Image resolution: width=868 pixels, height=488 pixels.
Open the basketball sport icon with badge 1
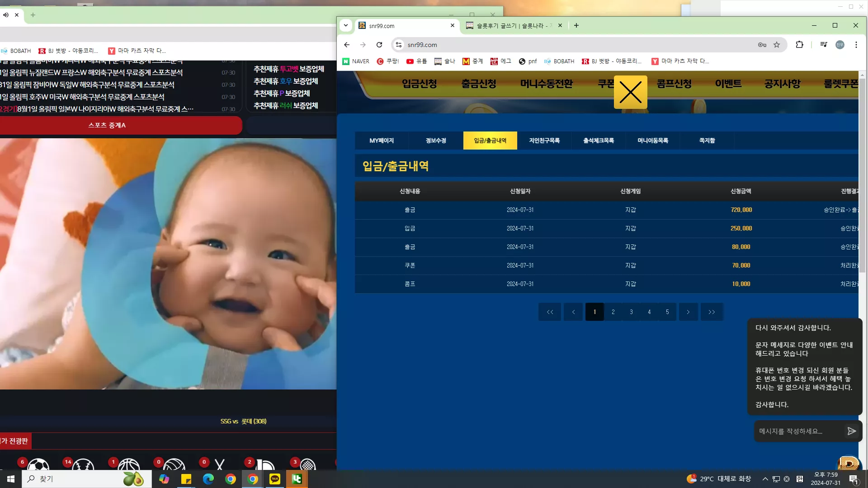click(x=129, y=465)
